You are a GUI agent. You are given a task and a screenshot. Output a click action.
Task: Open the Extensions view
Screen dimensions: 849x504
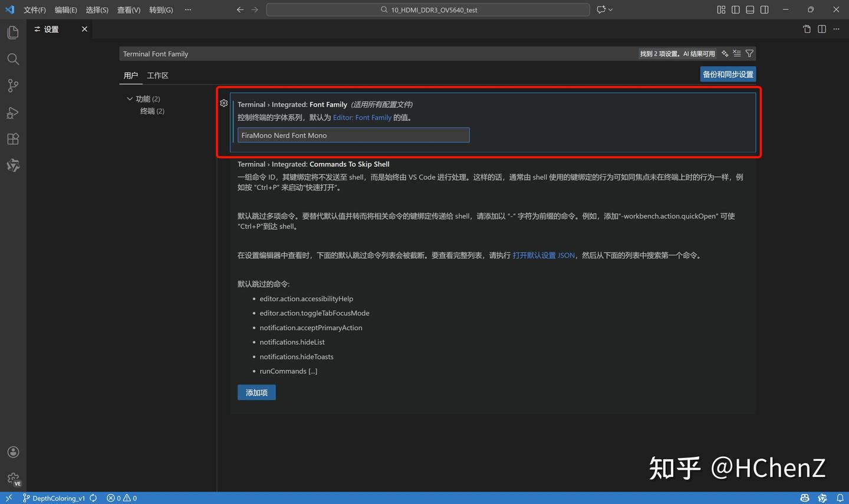pos(13,139)
